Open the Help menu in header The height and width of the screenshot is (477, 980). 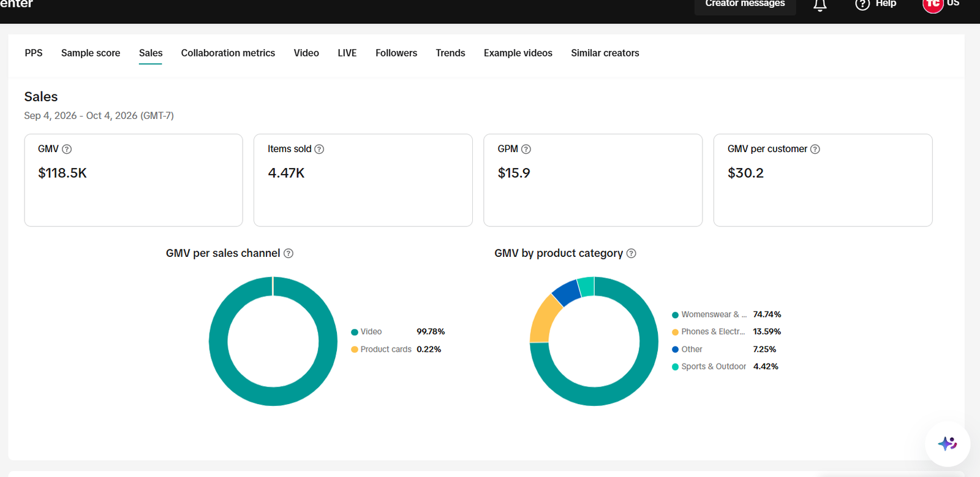(876, 4)
